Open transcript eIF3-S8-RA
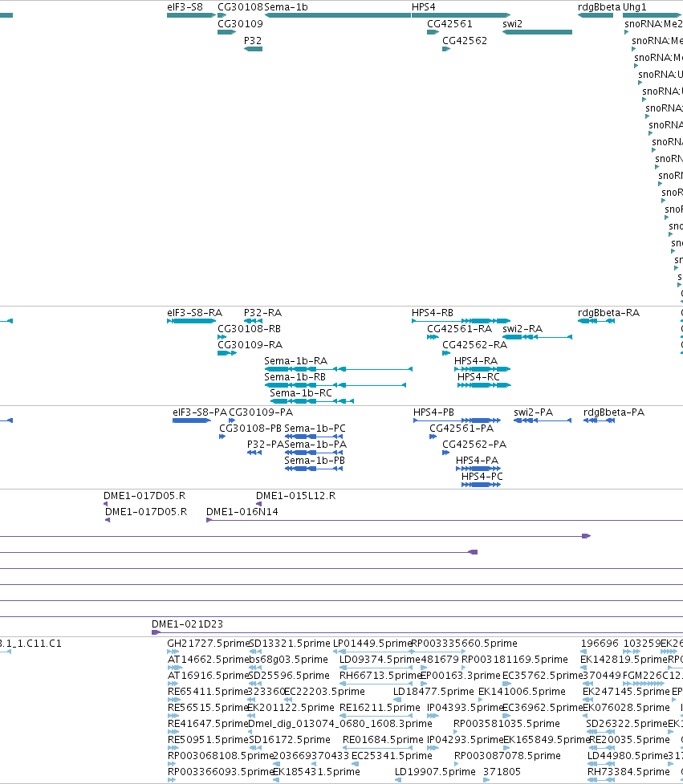 click(x=192, y=321)
